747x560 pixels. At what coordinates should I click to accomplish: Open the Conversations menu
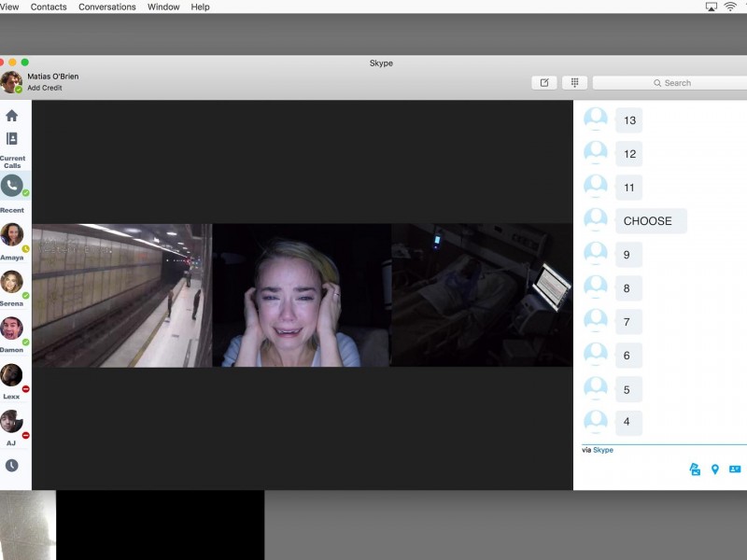click(x=106, y=7)
